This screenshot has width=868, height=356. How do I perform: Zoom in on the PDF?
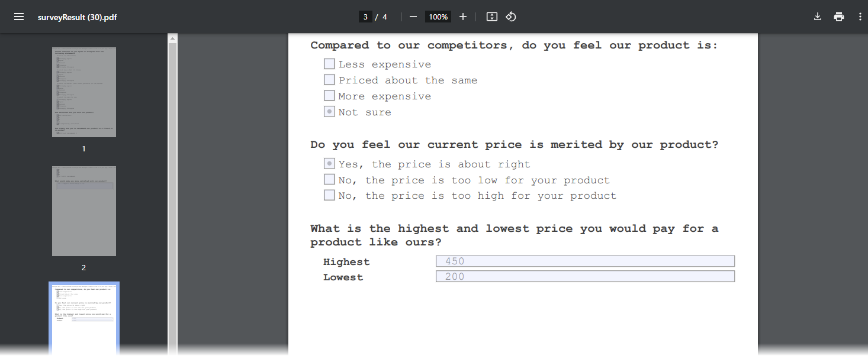pyautogui.click(x=463, y=17)
